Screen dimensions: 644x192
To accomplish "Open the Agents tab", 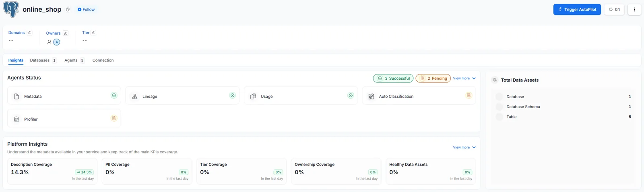I will [x=74, y=60].
